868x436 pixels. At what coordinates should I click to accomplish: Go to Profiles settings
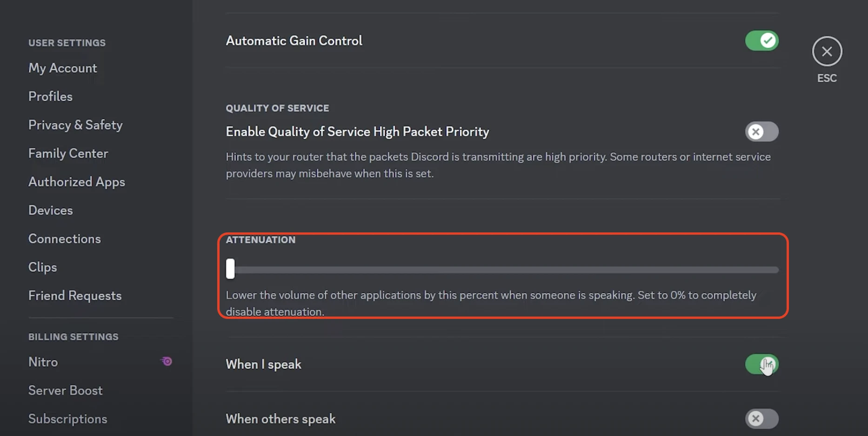[50, 97]
